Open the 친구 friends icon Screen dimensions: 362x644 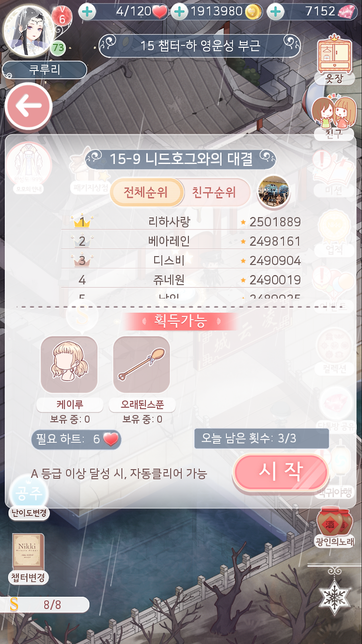coord(331,117)
